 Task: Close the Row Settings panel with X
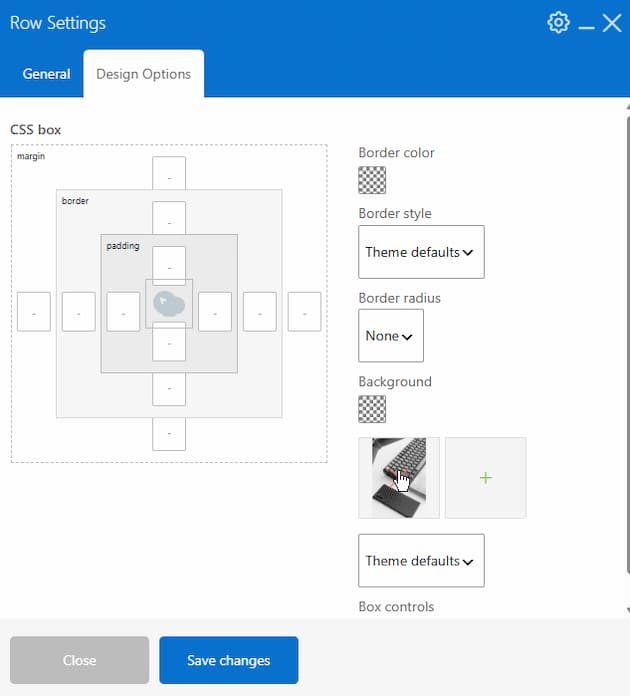click(x=612, y=23)
